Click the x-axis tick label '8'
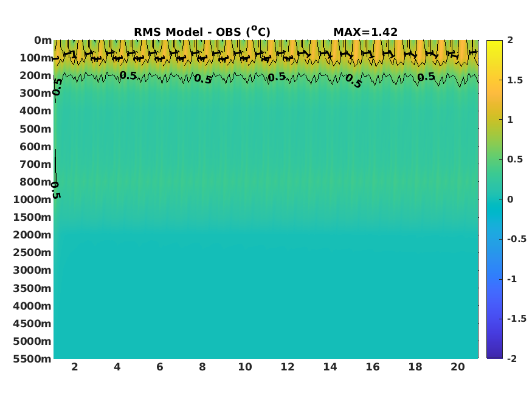The width and height of the screenshot is (532, 399). 202,367
